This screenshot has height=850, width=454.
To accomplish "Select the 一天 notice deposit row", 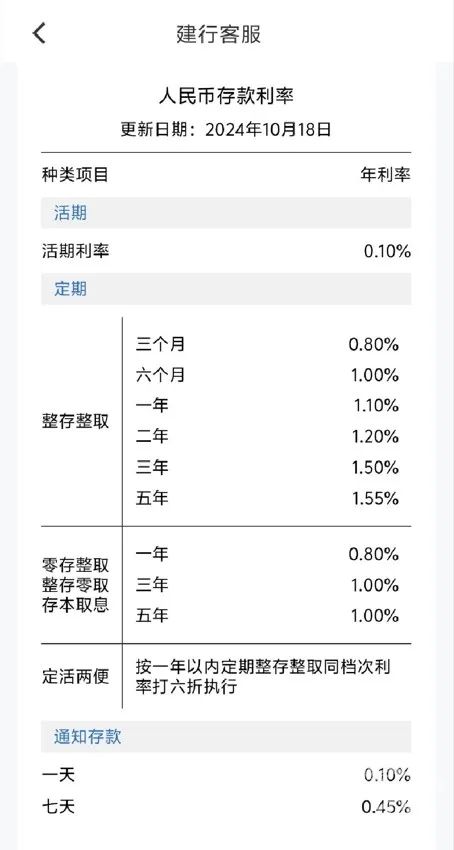I will pos(226,775).
